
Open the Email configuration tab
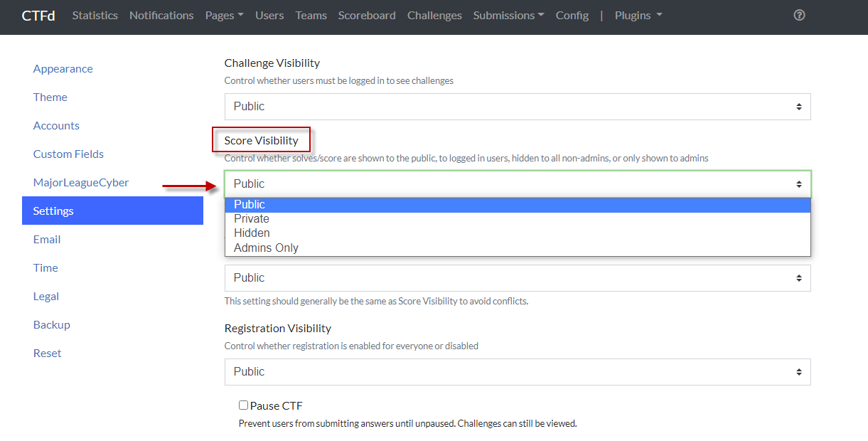click(47, 240)
